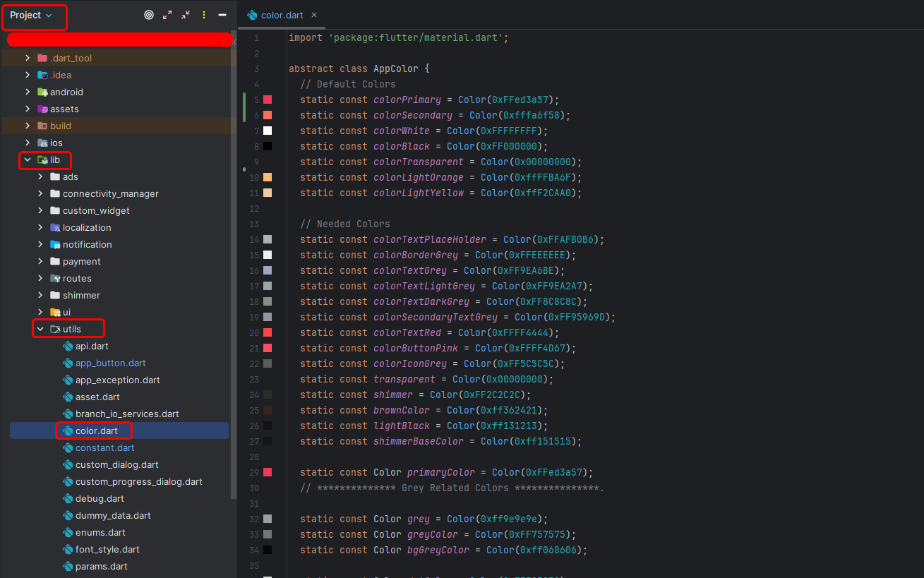Click the colorLightOrange gutter color swatch
This screenshot has width=924, height=578.
(268, 177)
